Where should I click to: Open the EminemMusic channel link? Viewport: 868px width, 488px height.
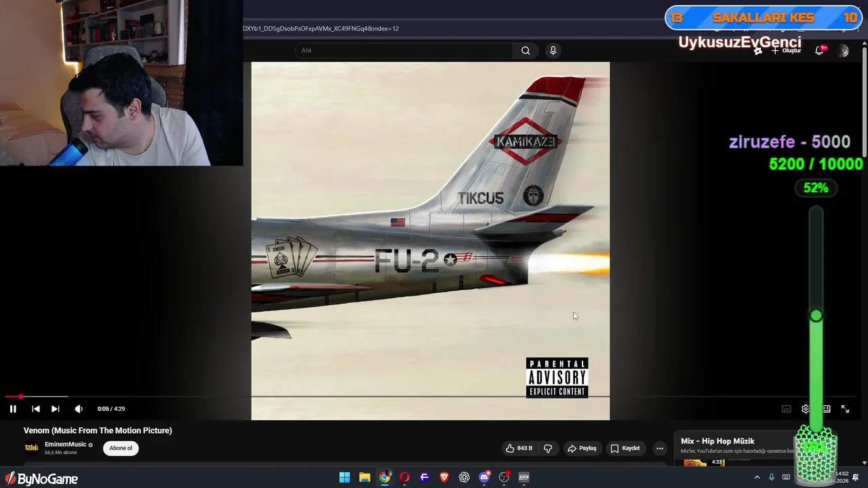point(65,445)
